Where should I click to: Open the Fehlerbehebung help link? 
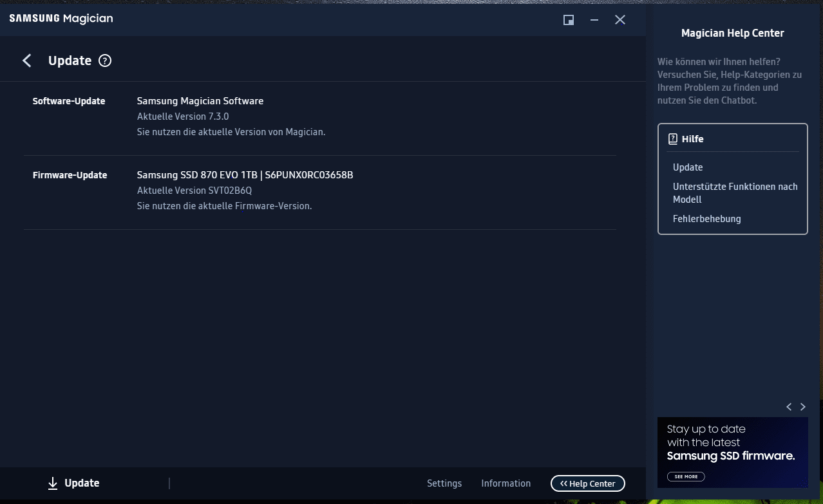(x=707, y=219)
